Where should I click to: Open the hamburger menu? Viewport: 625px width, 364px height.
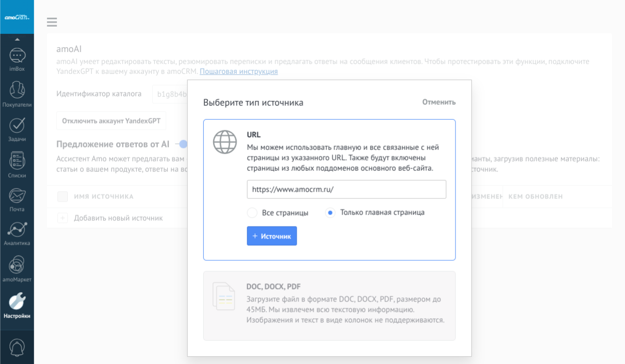pos(52,22)
